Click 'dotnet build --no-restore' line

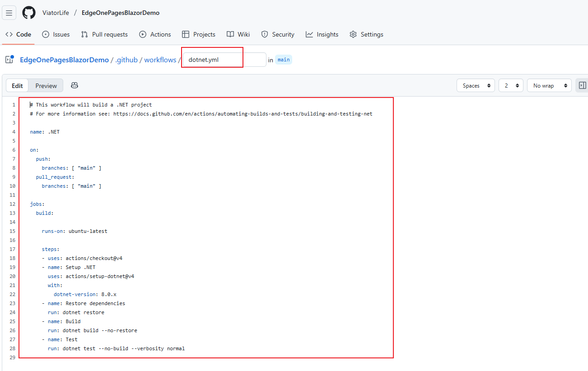tap(100, 330)
